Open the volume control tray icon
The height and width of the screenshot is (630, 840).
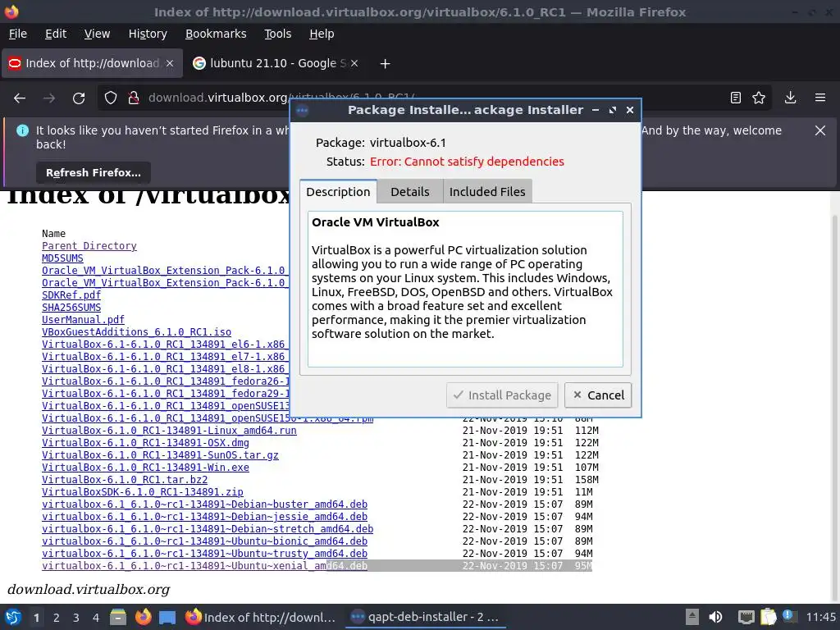coord(715,617)
